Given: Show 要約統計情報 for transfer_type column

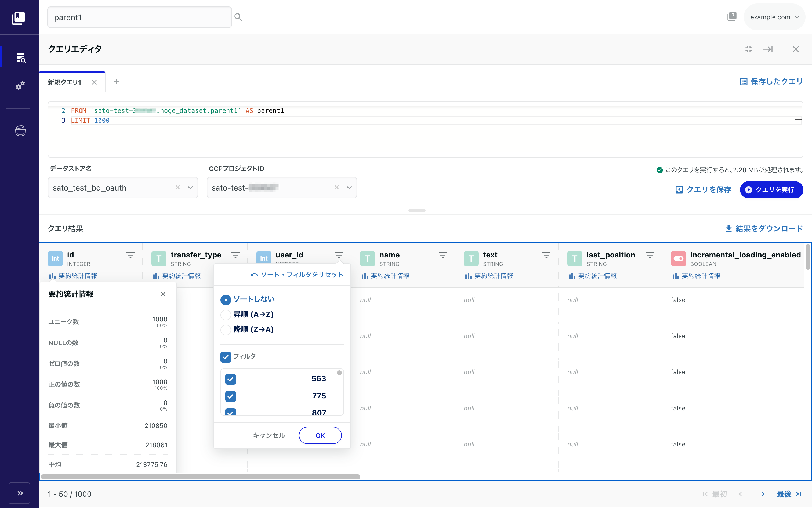Looking at the screenshot, I should coord(177,276).
